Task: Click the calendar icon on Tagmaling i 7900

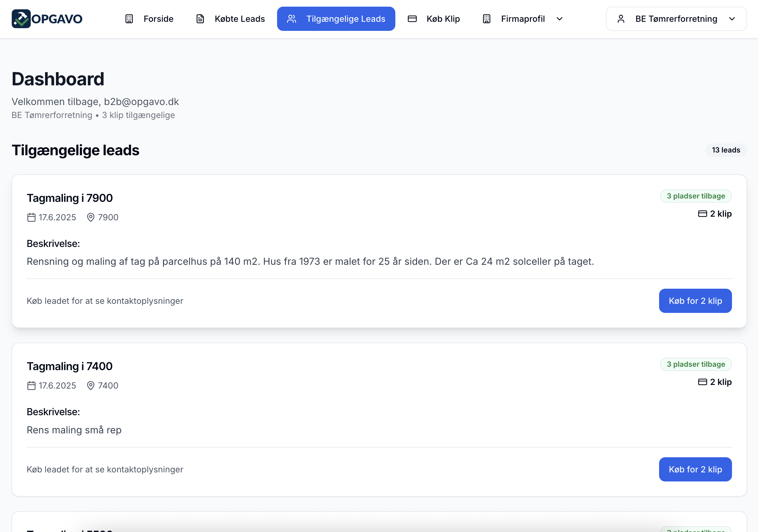Action: (31, 217)
